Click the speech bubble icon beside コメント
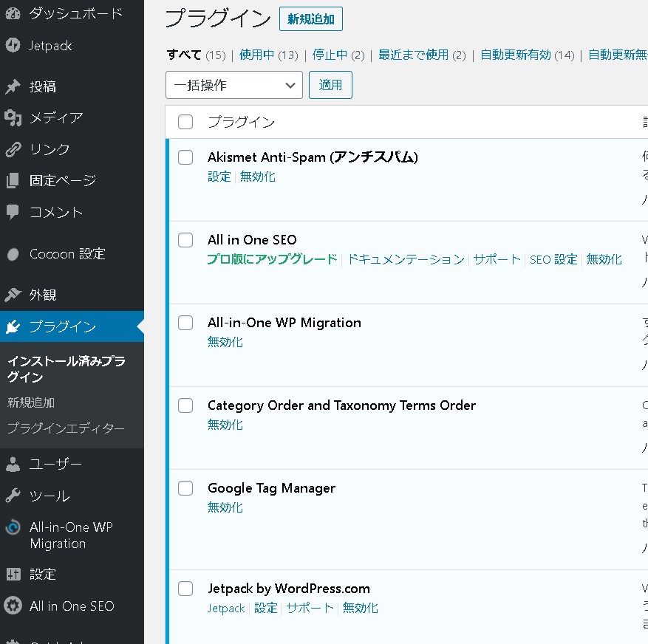Screen dimensions: 648x644 [13, 212]
